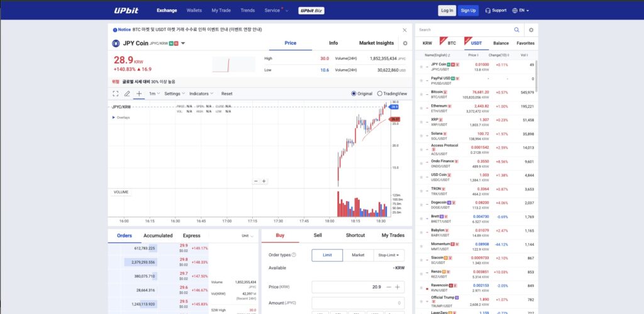Viewport: 644px width, 314px height.
Task: Open the Wallets menu
Action: tap(194, 11)
